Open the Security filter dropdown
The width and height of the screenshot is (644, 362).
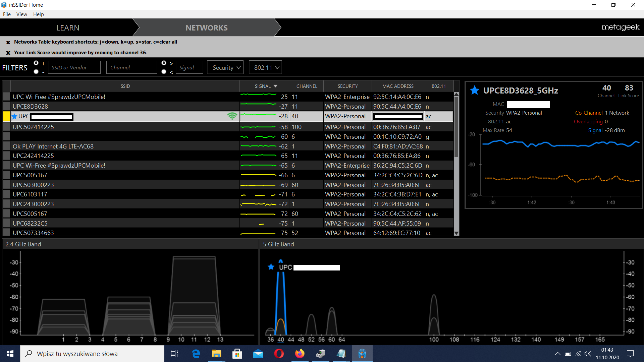pyautogui.click(x=225, y=67)
